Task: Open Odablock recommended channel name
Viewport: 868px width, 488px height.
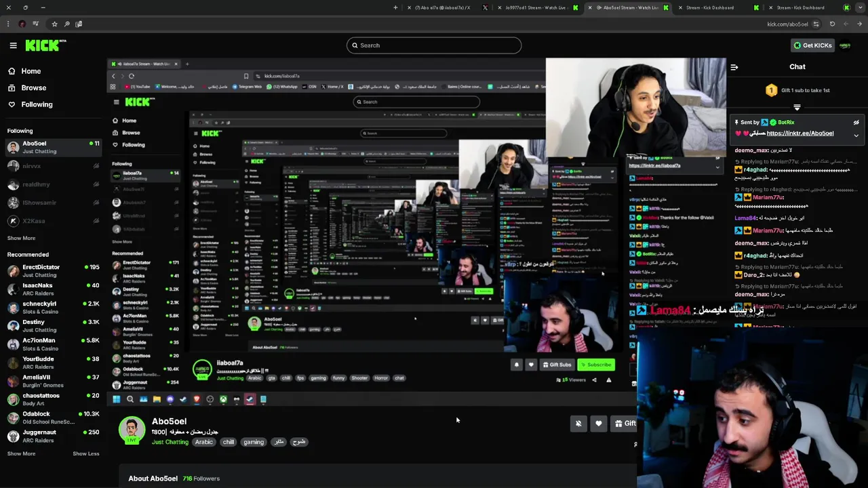Action: tap(36, 413)
